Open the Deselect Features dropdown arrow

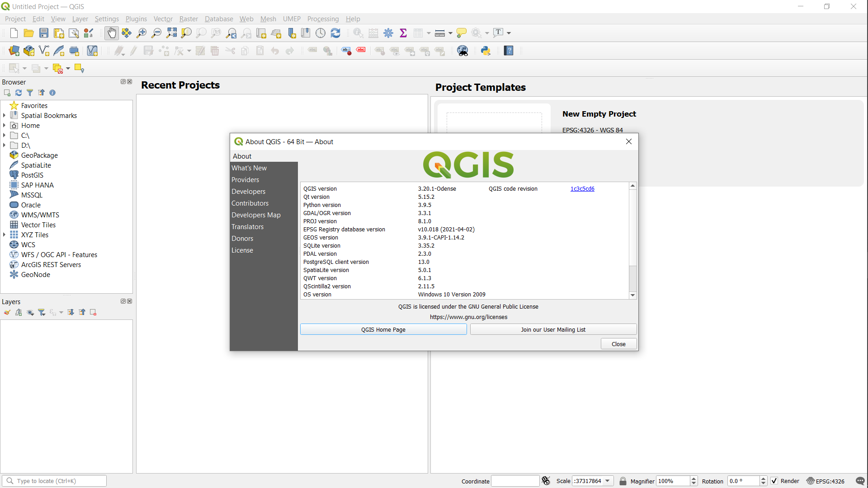(x=68, y=69)
